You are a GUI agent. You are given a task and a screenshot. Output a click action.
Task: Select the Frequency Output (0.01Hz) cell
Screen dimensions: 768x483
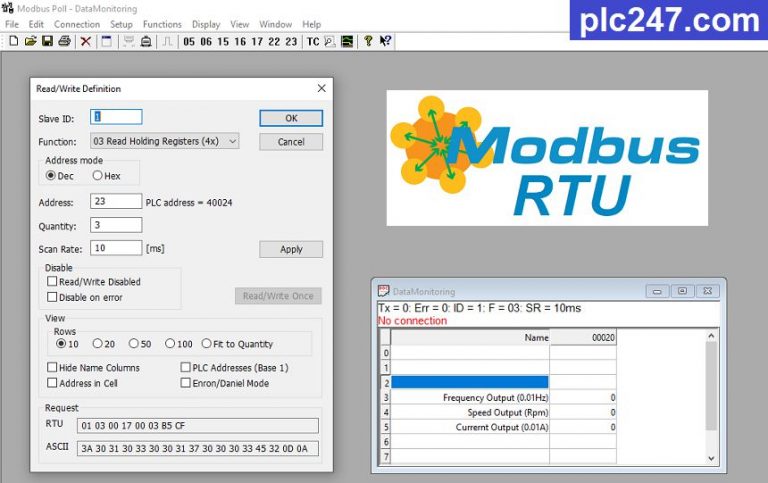point(470,397)
